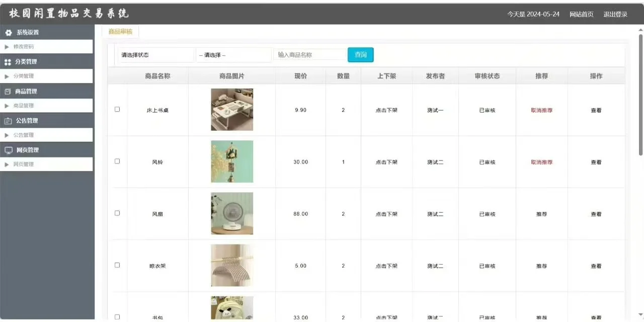Click 取消推荐 for the 风铃 item
Screen dimensions: 644x322
(541, 162)
